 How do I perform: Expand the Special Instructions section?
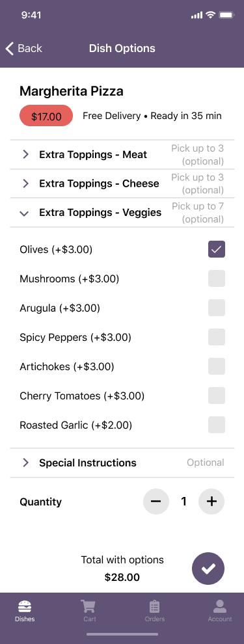click(122, 463)
